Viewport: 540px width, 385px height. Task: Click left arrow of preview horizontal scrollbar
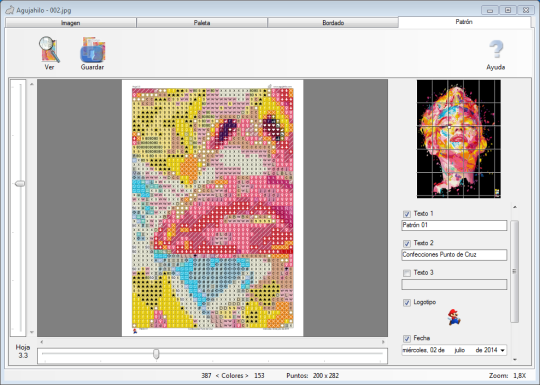coord(42,342)
